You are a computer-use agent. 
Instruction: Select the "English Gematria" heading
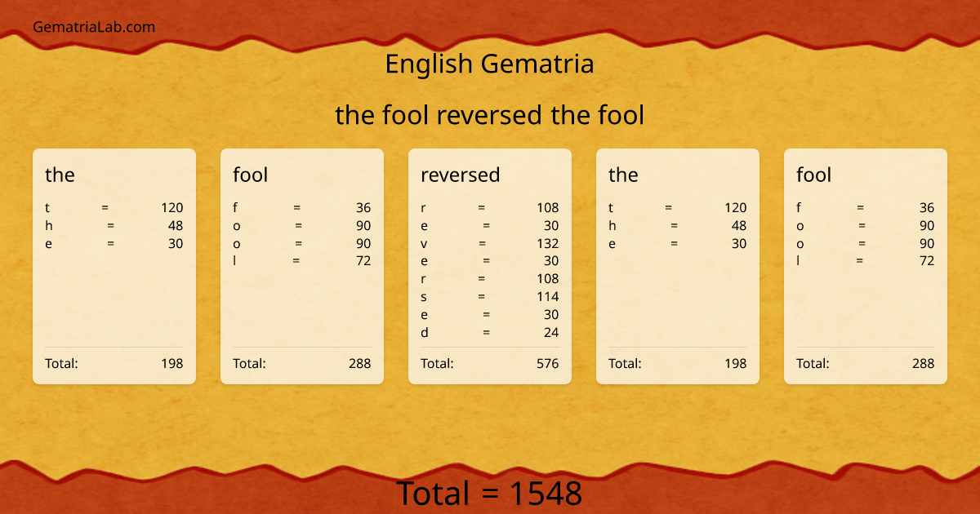(489, 64)
